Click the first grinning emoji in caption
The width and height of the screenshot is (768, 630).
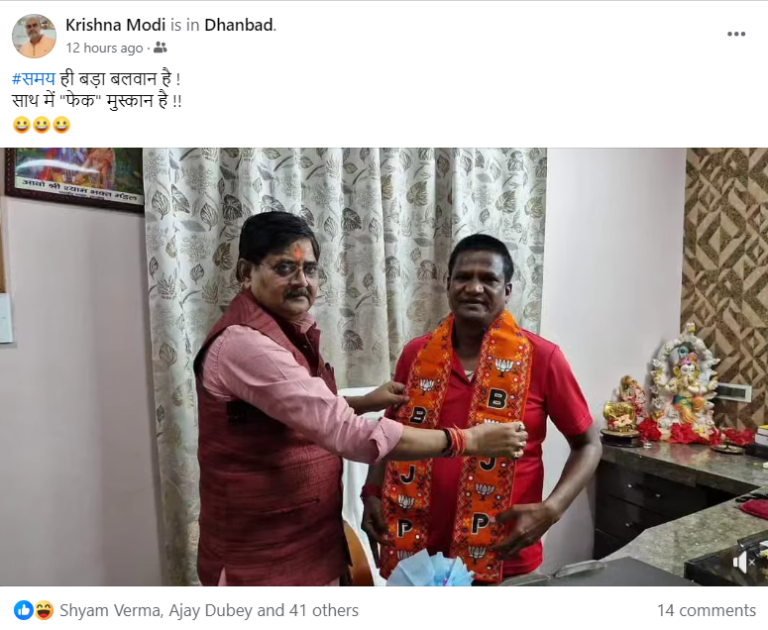(21, 125)
